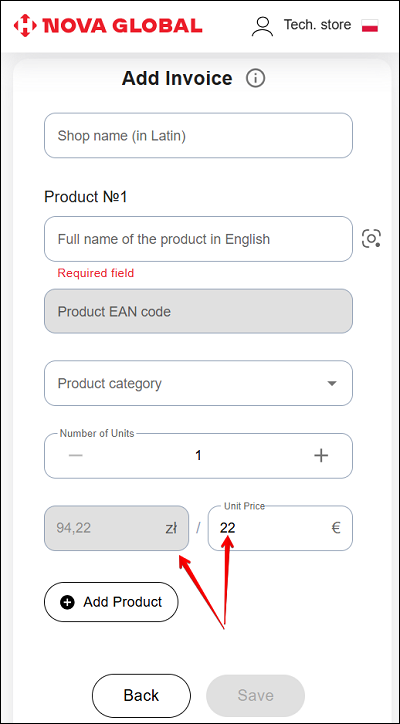Click the Tech. store account name
This screenshot has height=724, width=400.
[x=317, y=24]
